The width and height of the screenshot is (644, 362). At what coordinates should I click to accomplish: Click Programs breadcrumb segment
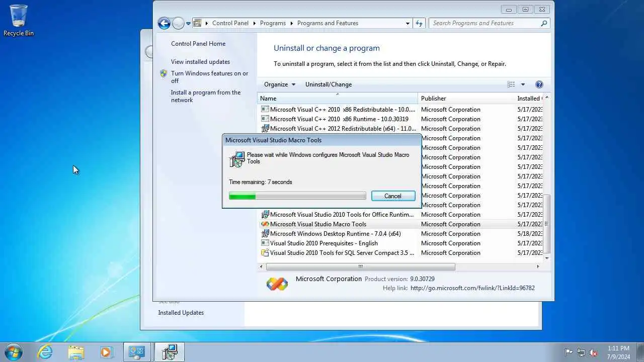pos(273,23)
